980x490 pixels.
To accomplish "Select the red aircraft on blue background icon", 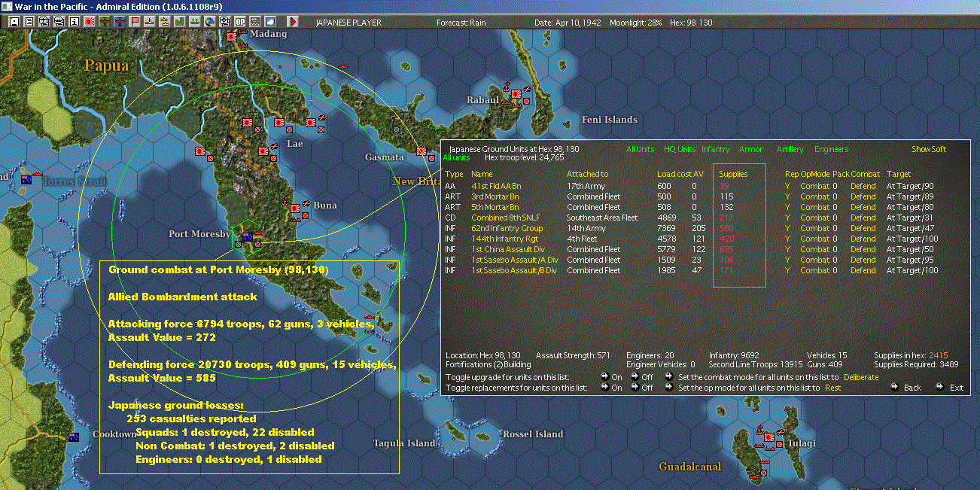I will [120, 22].
